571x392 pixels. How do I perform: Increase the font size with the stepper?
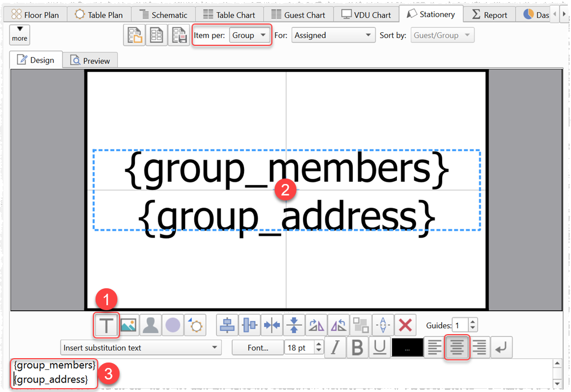point(319,345)
